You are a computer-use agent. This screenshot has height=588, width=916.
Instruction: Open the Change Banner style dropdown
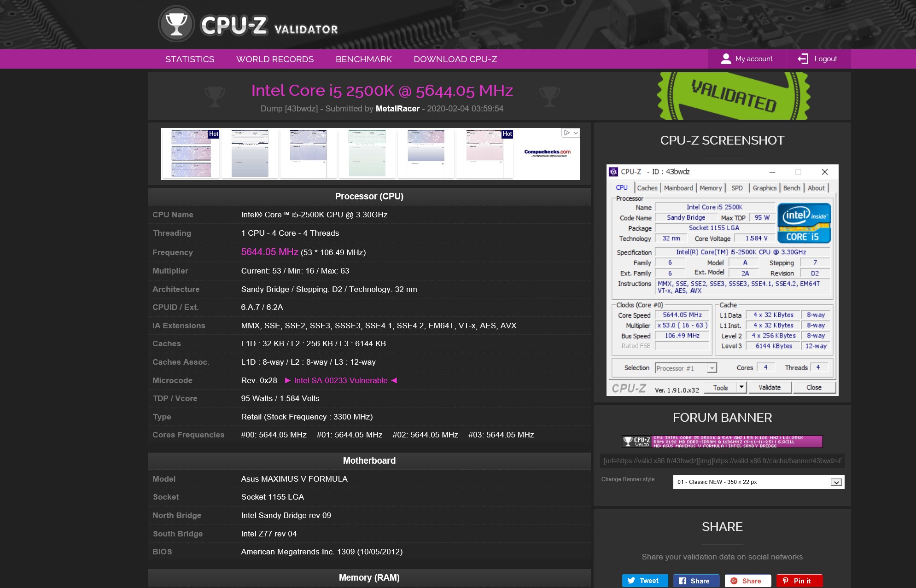click(x=758, y=482)
